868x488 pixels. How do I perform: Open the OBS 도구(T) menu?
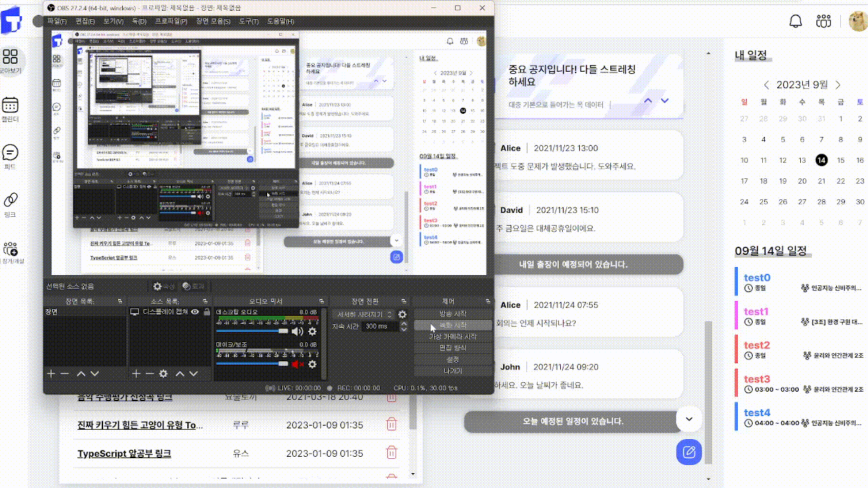pos(249,22)
